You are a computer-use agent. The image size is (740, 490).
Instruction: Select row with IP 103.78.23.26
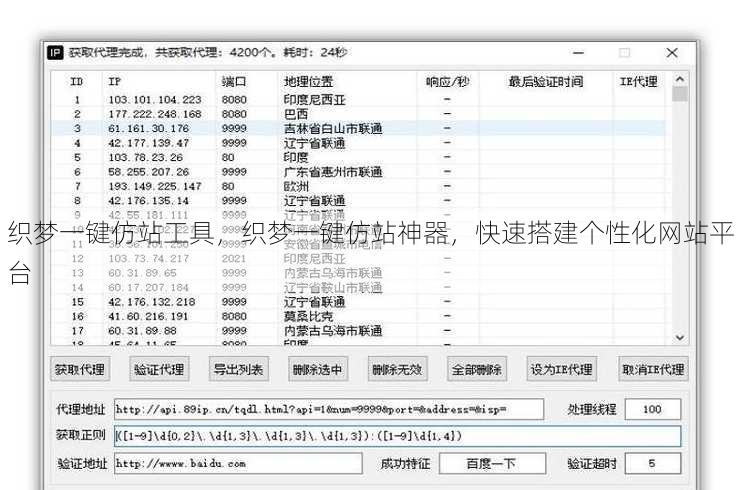coord(359,157)
